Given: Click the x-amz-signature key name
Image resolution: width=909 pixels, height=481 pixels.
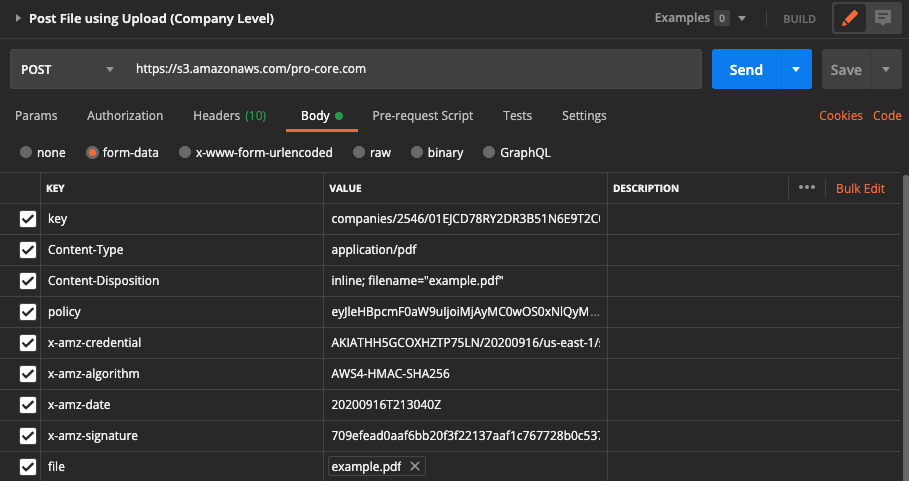Looking at the screenshot, I should pos(93,436).
